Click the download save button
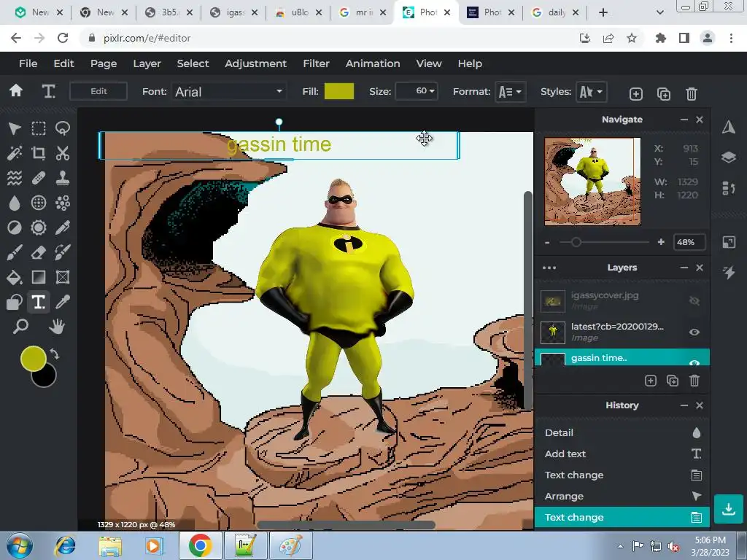The image size is (747, 560). [729, 509]
